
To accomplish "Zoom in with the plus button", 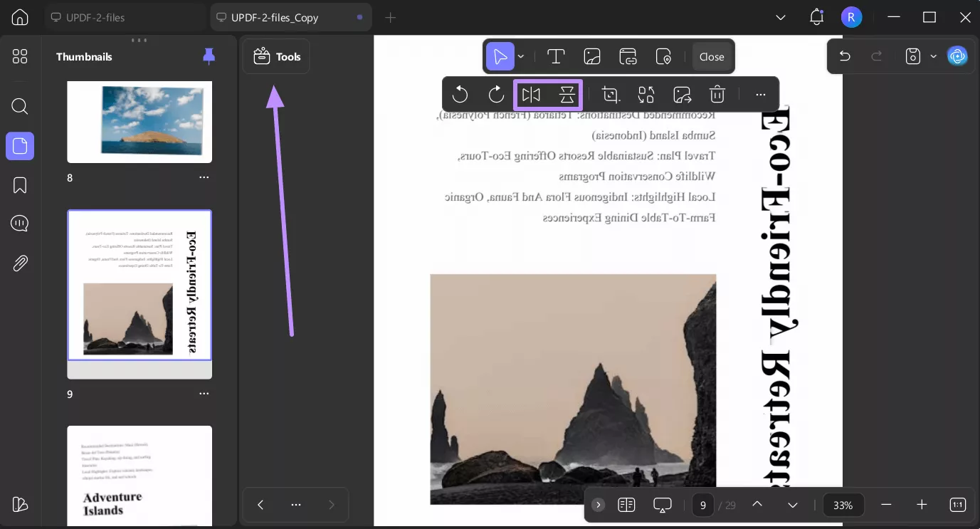I will pos(922,505).
